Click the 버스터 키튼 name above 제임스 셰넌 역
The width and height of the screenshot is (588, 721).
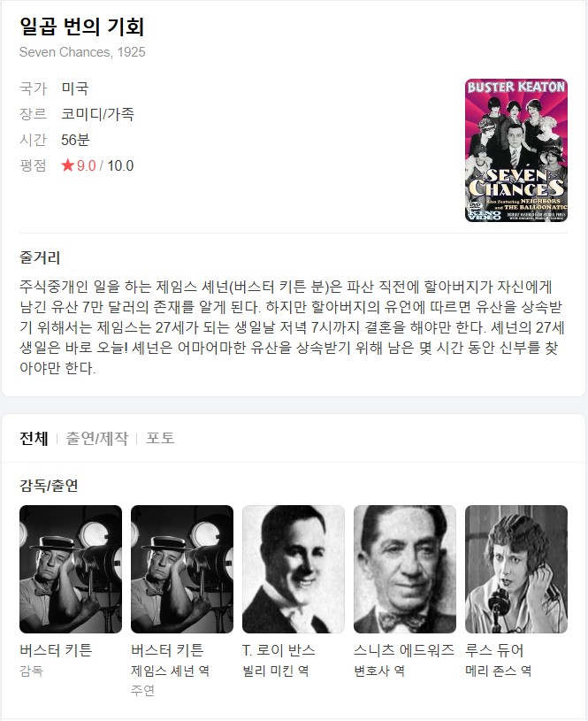coord(167,650)
